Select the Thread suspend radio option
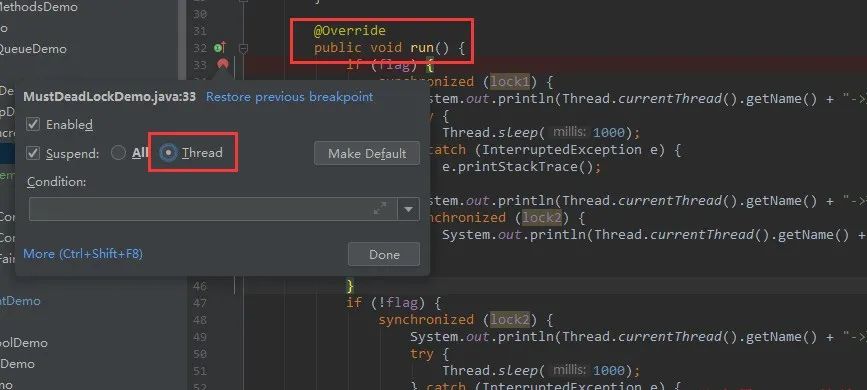This screenshot has width=867, height=390. [168, 153]
